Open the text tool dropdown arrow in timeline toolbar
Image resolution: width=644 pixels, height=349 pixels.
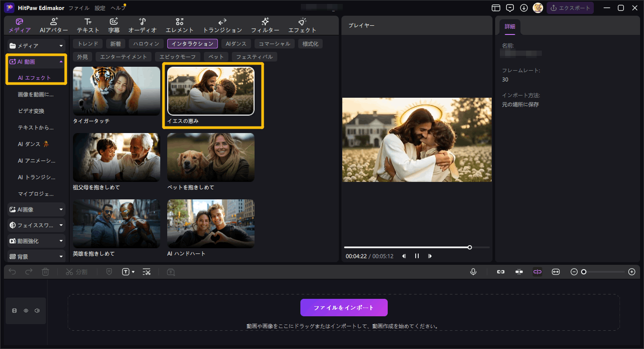pos(133,272)
